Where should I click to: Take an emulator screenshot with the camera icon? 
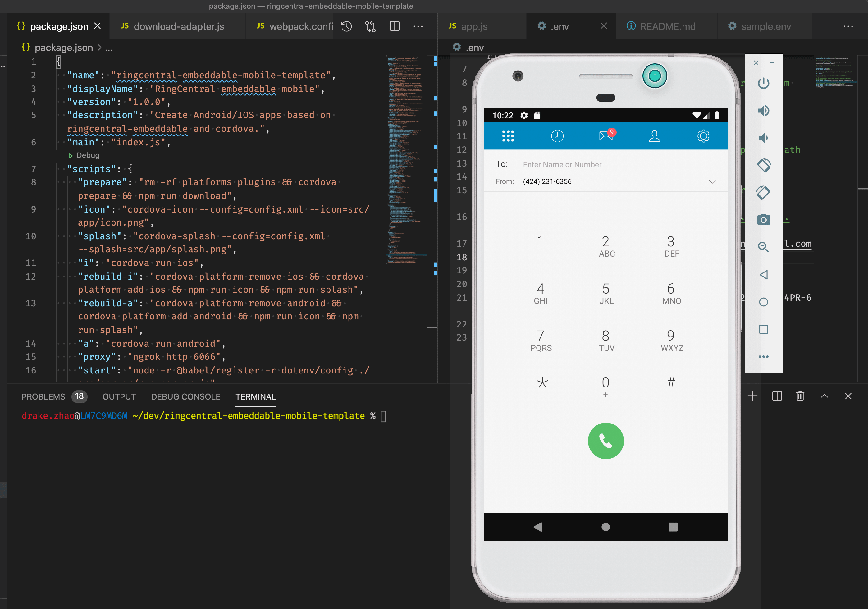763,220
